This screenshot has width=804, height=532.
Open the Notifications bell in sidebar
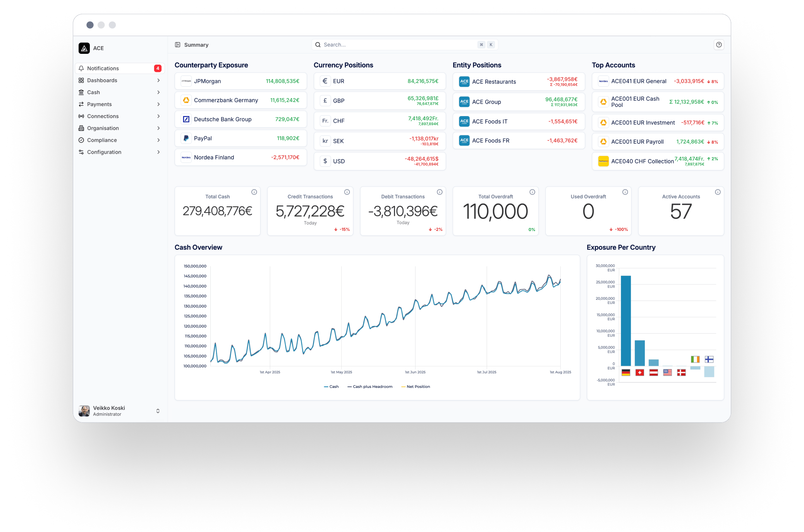tap(81, 68)
